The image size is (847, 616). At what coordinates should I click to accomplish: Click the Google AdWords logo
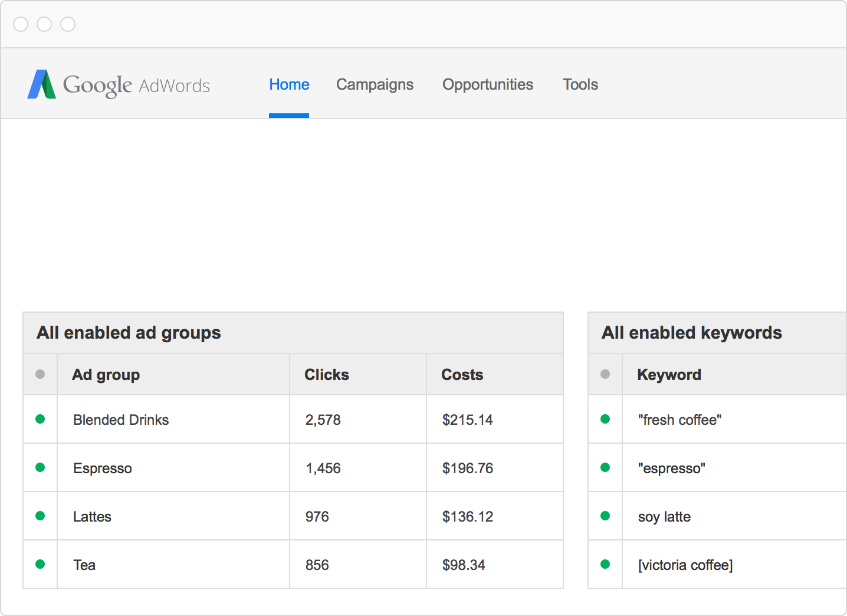pyautogui.click(x=119, y=85)
